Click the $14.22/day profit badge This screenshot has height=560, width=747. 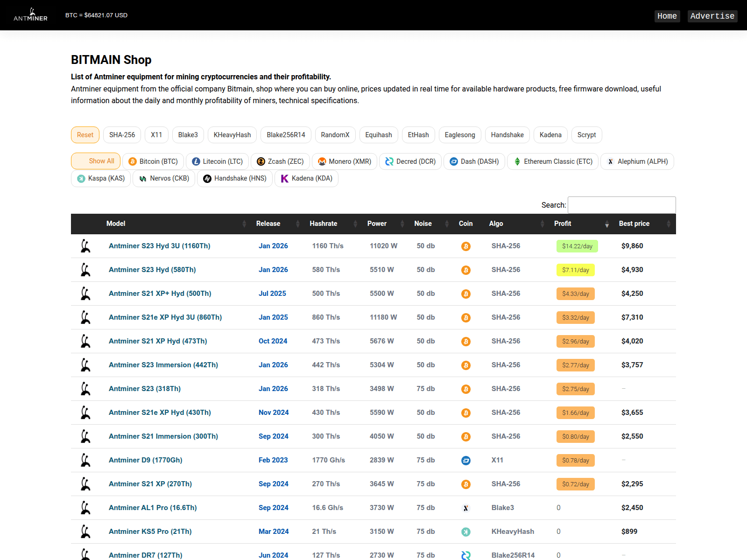click(x=577, y=246)
